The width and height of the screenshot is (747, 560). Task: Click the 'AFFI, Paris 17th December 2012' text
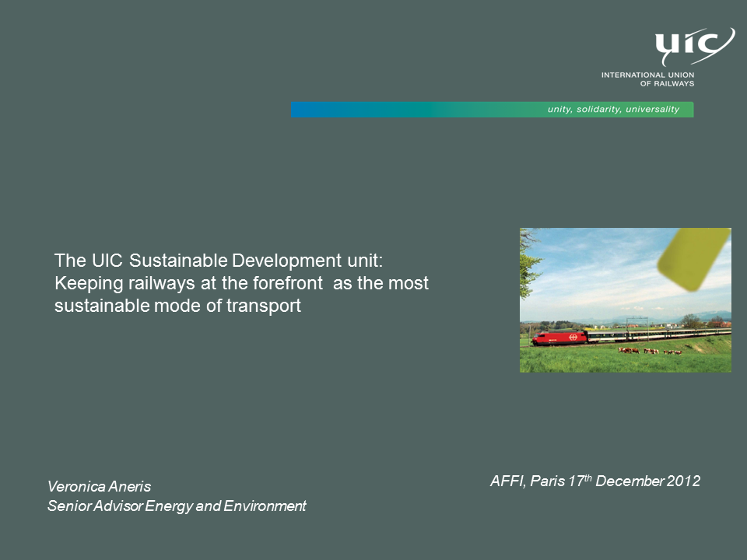(x=595, y=481)
